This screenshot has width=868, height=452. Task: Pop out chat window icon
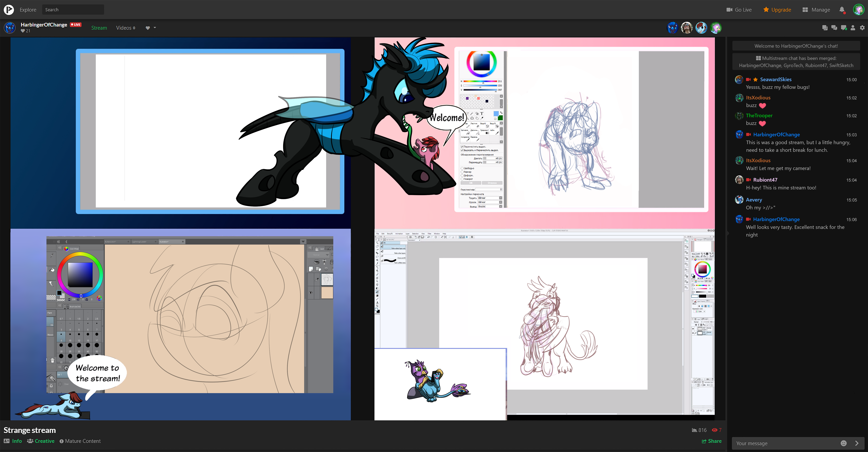[x=825, y=28]
